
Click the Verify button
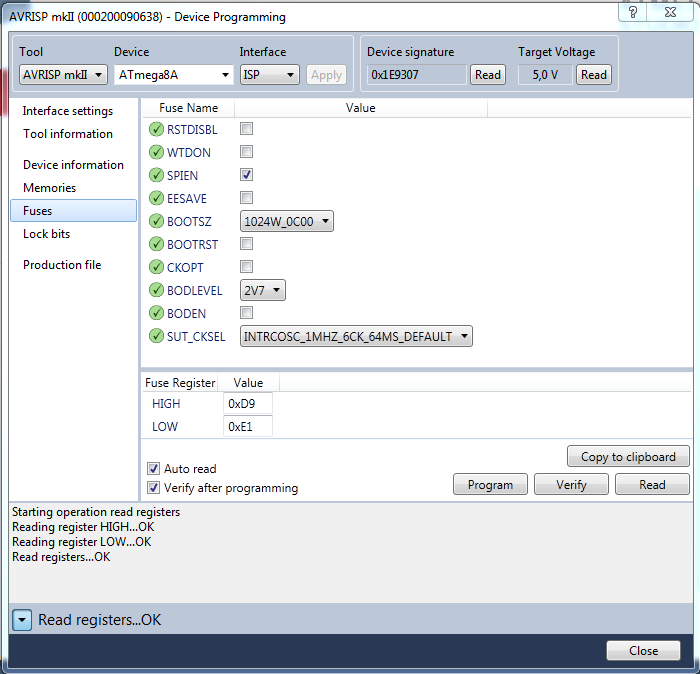click(571, 484)
